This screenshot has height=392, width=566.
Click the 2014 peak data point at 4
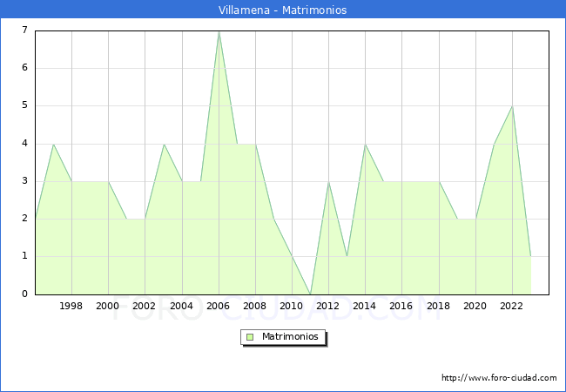pyautogui.click(x=366, y=144)
